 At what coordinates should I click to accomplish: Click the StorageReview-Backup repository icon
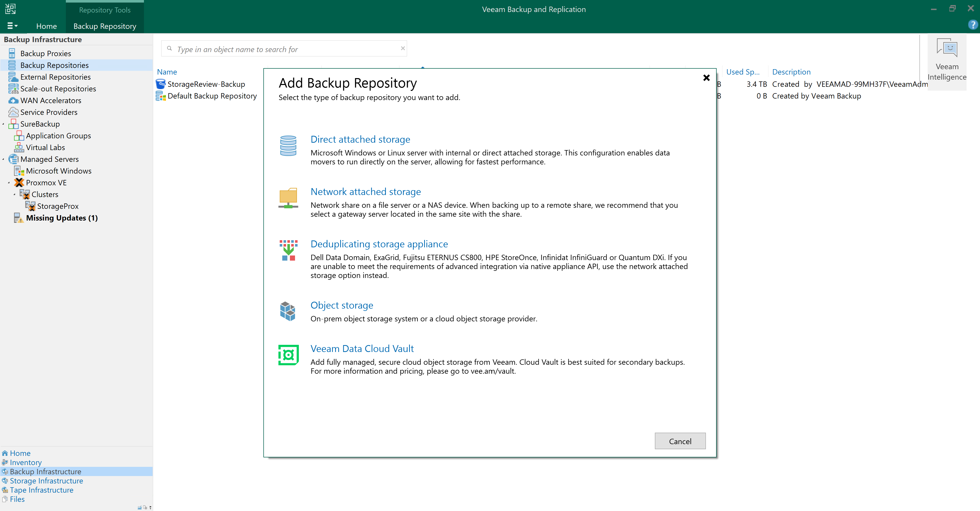point(161,84)
